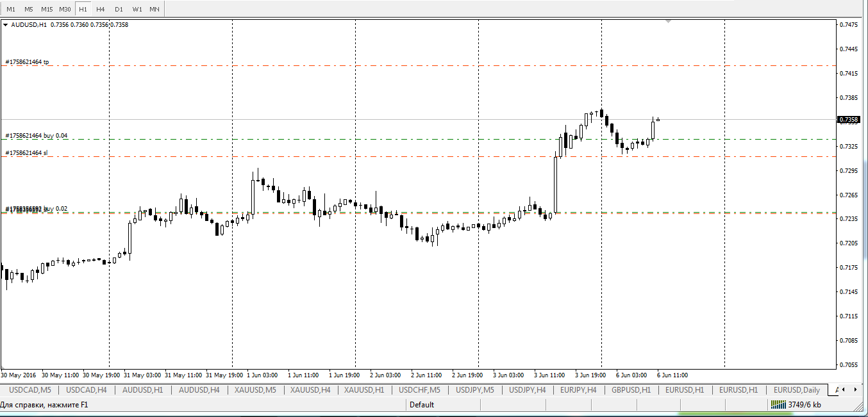The height and width of the screenshot is (417, 868).
Task: Toggle the active H1 timeframe button
Action: [83, 10]
